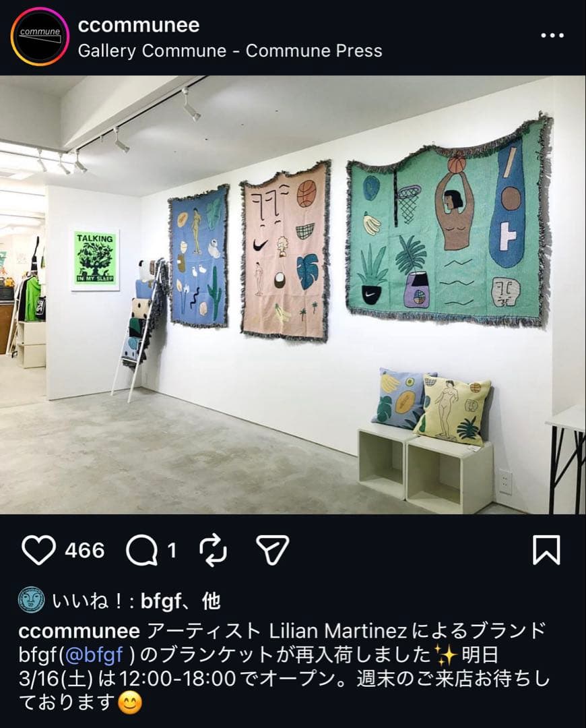Follow the @bfgf mention in the caption
Viewport: 586px width, 728px height.
click(x=96, y=655)
